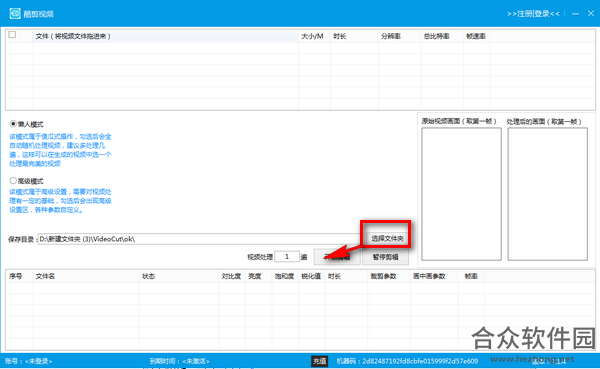600x369 pixels.
Task: Click the 酷剪视频 app logo icon
Action: [x=15, y=14]
